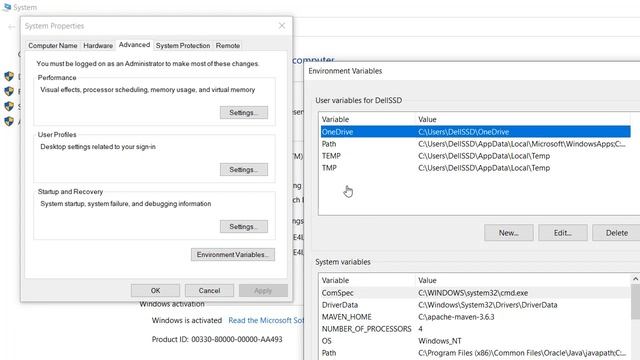
Task: Click Edit under user variables
Action: pos(563,233)
